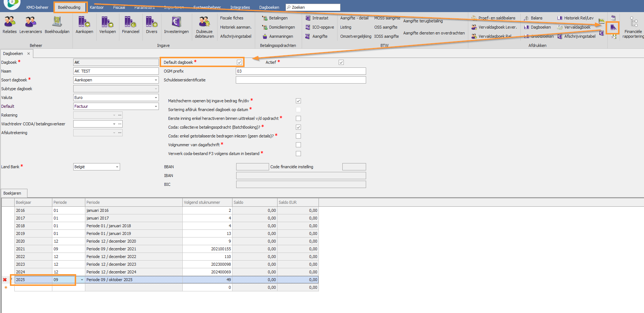The height and width of the screenshot is (313, 644).
Task: Enable Volgnummer van dagafschrift checkbox
Action: pyautogui.click(x=298, y=145)
